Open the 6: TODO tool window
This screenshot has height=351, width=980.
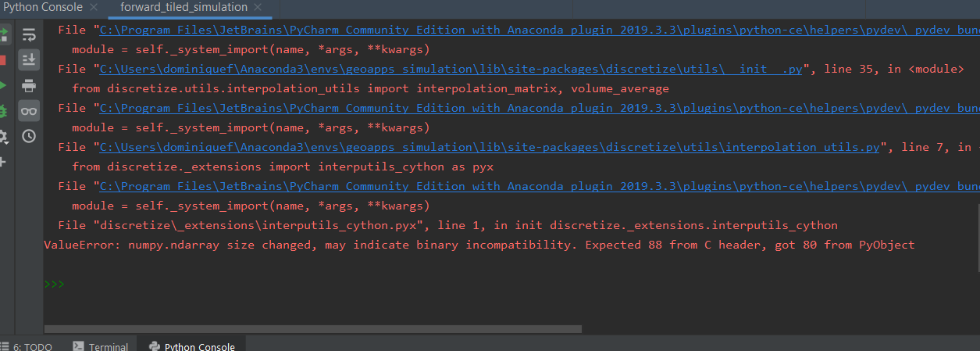pyautogui.click(x=28, y=346)
